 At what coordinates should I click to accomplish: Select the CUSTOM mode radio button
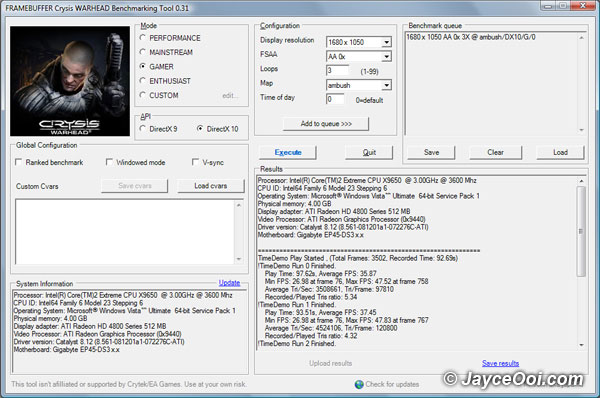pyautogui.click(x=143, y=95)
